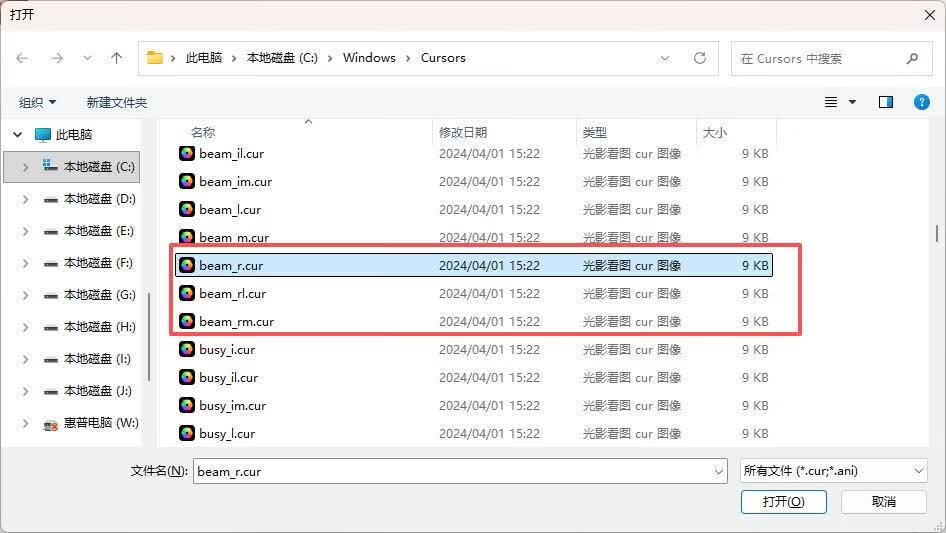The width and height of the screenshot is (946, 533).
Task: Expand 本地磁盘 (D:) tree node
Action: click(x=25, y=199)
